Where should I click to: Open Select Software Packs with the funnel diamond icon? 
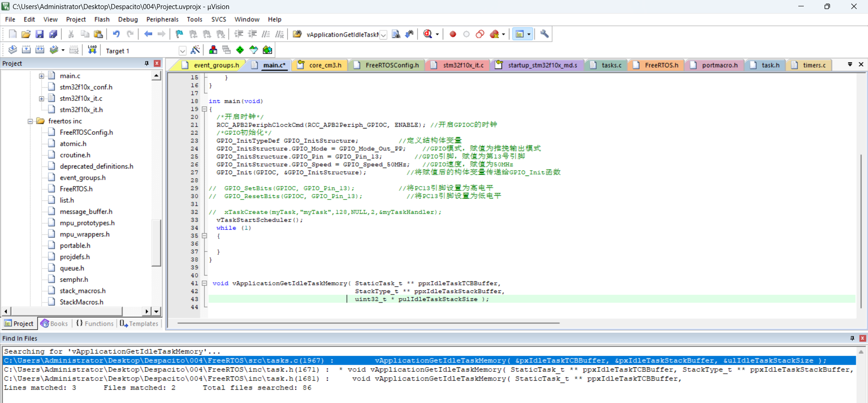point(254,50)
